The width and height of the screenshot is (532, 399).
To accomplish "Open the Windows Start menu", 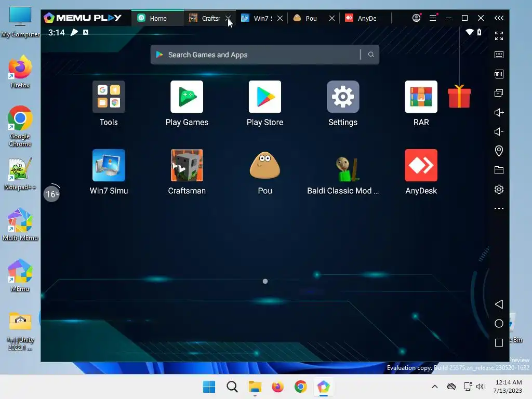I will (x=209, y=387).
